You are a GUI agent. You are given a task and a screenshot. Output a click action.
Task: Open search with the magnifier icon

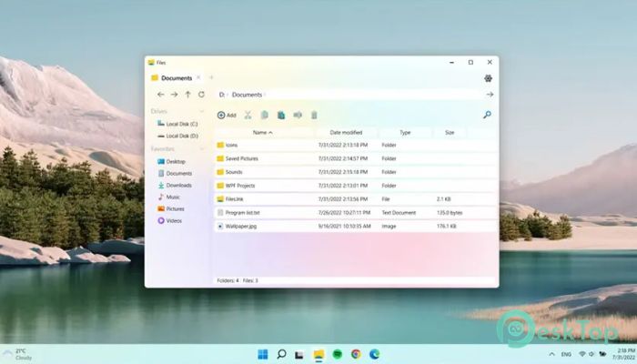(x=487, y=115)
